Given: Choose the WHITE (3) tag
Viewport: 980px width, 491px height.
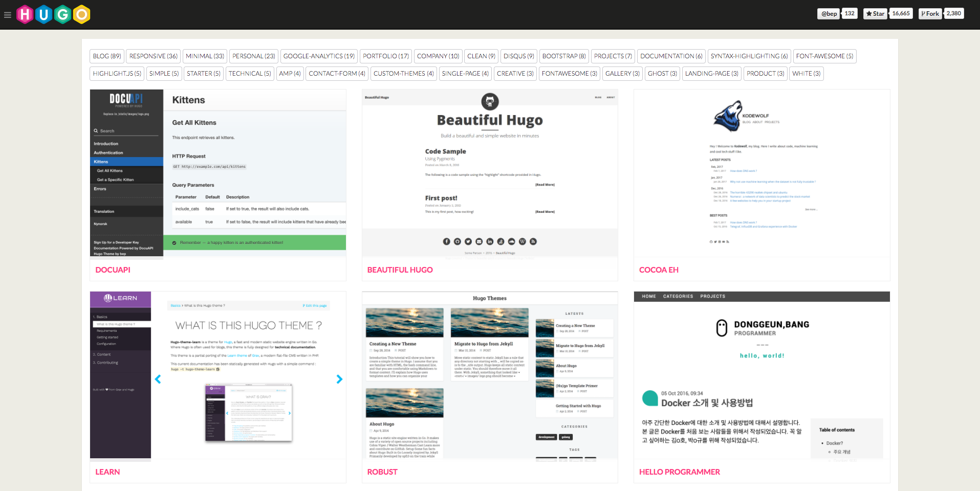Looking at the screenshot, I should click(x=807, y=74).
